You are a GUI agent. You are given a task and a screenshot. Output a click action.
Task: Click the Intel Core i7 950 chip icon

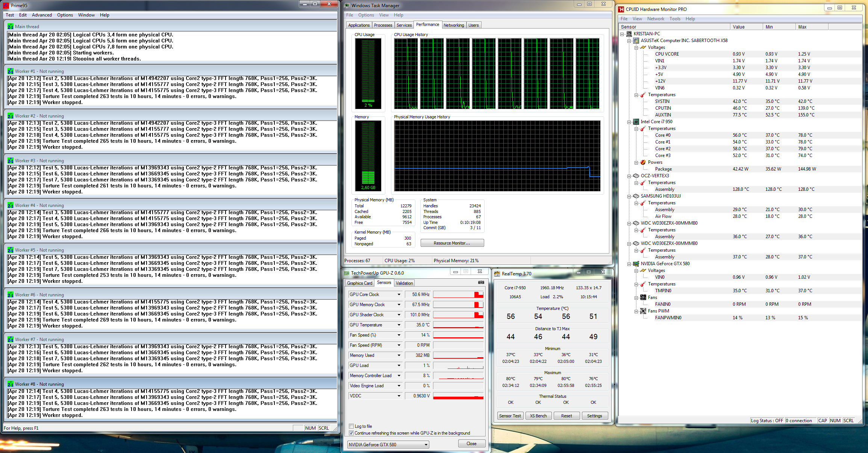click(636, 122)
